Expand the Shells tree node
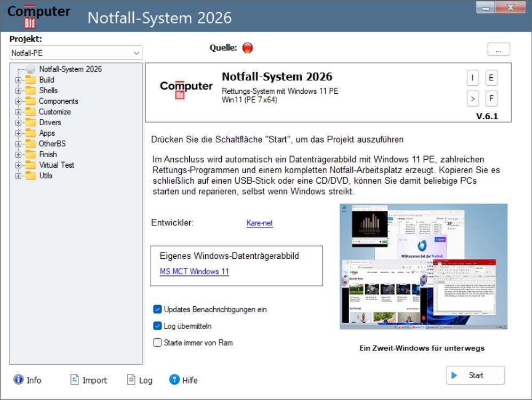The height and width of the screenshot is (400, 532). 18,91
